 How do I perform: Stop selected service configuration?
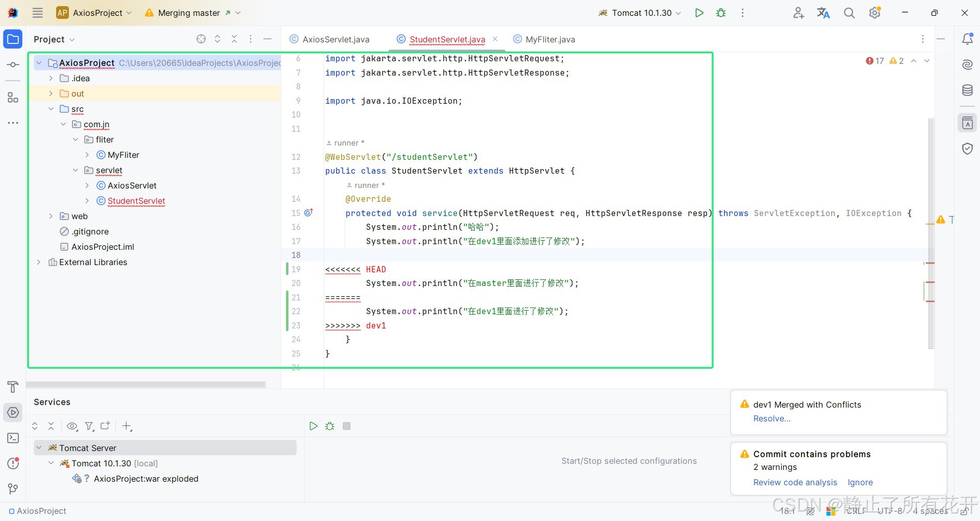(347, 426)
